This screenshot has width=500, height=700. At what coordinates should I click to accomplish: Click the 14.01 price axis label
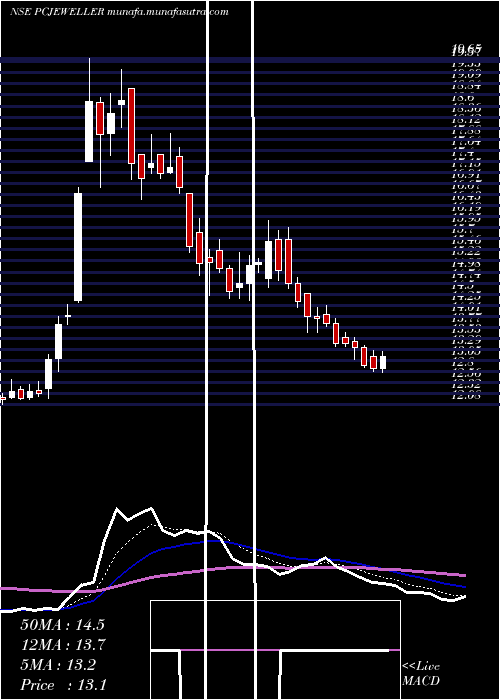(x=466, y=308)
